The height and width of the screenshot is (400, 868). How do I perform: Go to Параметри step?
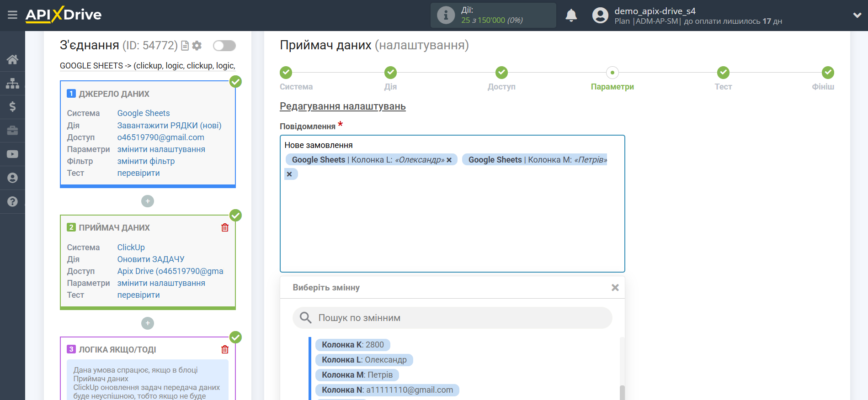click(612, 73)
